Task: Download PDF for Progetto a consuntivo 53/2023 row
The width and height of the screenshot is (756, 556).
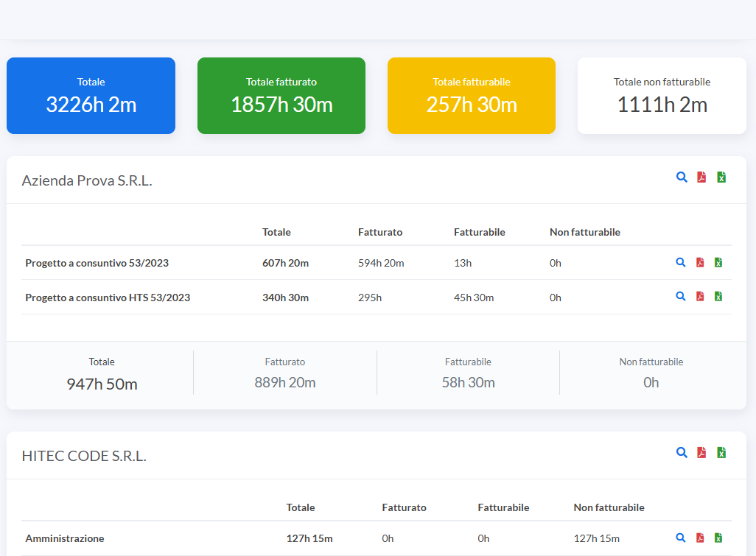Action: [x=700, y=262]
